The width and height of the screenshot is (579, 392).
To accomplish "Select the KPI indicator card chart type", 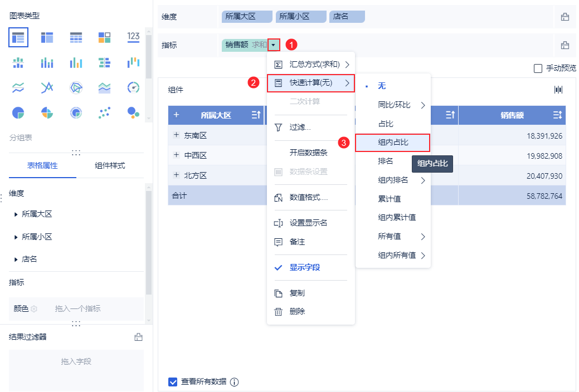I will point(133,37).
